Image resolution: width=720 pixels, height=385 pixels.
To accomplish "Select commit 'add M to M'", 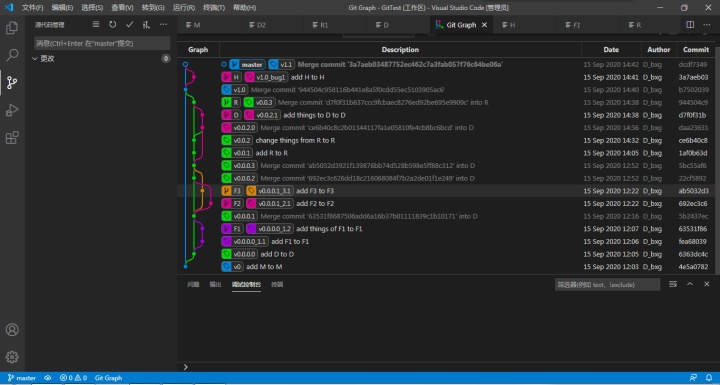I will pos(264,266).
